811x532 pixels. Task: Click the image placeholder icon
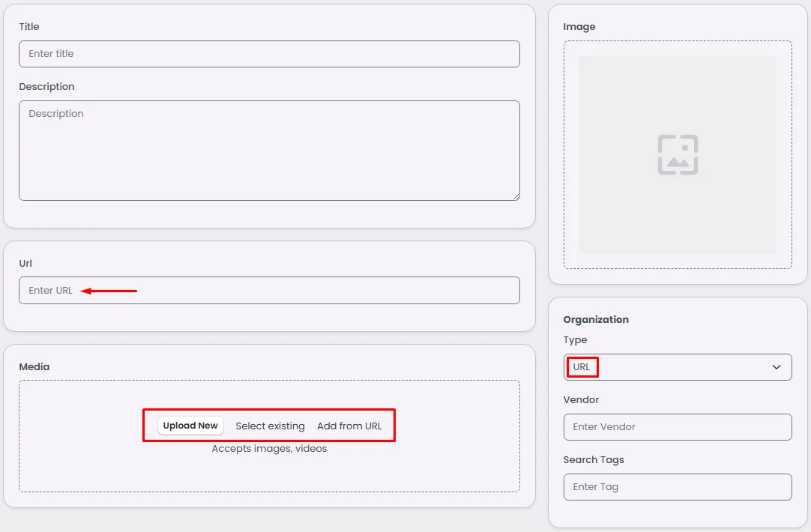678,155
